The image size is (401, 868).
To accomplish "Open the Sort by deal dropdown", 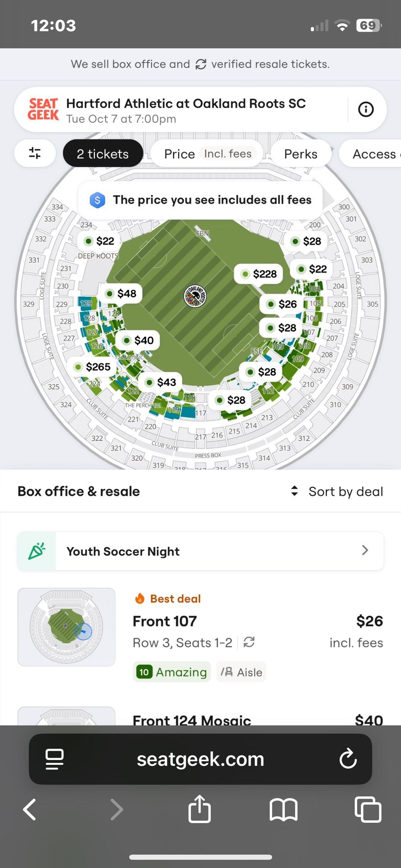I will click(337, 491).
